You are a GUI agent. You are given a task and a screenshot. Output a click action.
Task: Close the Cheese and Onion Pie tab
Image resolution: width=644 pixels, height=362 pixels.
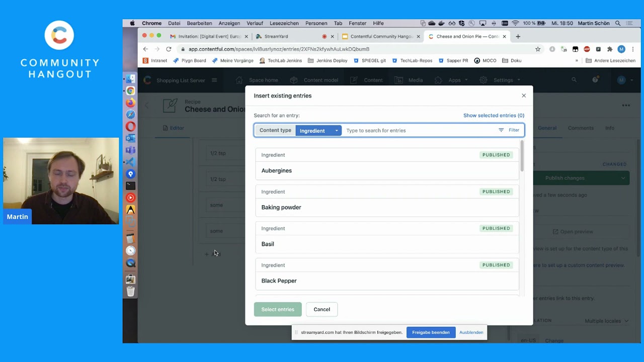(504, 37)
